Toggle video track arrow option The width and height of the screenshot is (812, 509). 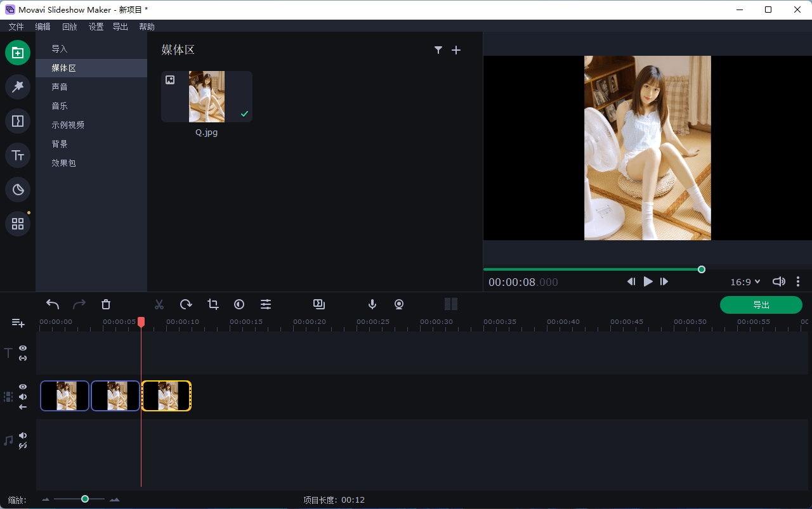click(23, 407)
